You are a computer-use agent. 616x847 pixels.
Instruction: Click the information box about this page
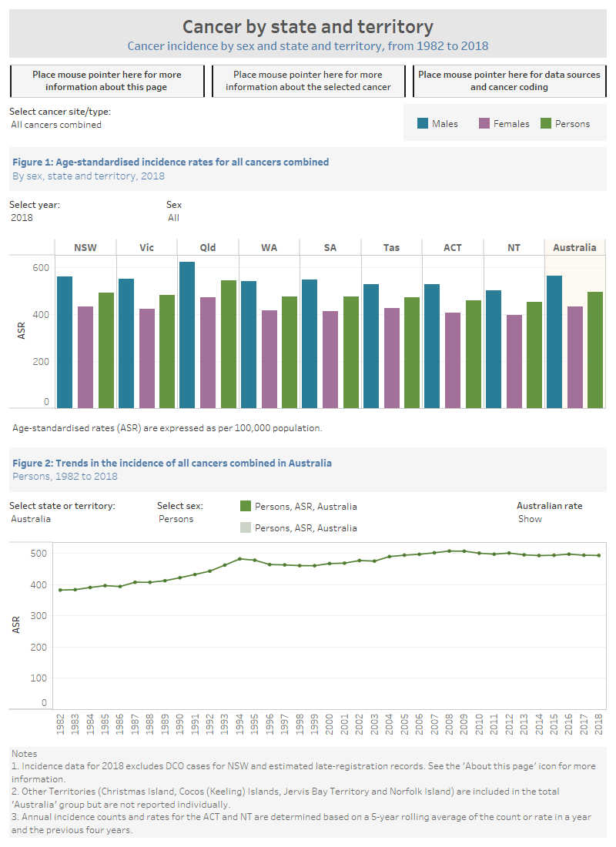pos(106,80)
